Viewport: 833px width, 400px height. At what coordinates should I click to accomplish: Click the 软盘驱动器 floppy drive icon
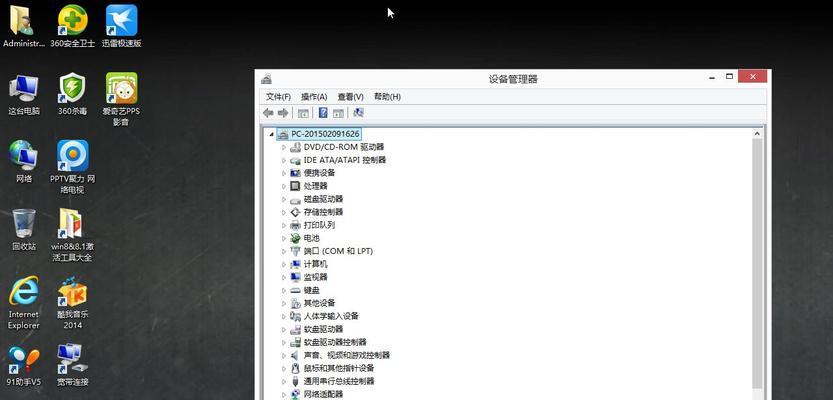[x=295, y=329]
